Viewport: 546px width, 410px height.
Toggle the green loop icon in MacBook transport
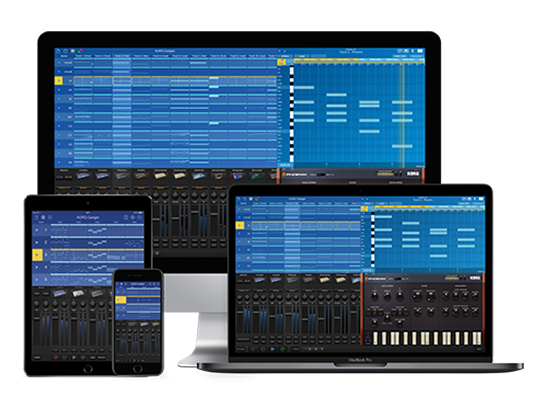click(282, 349)
